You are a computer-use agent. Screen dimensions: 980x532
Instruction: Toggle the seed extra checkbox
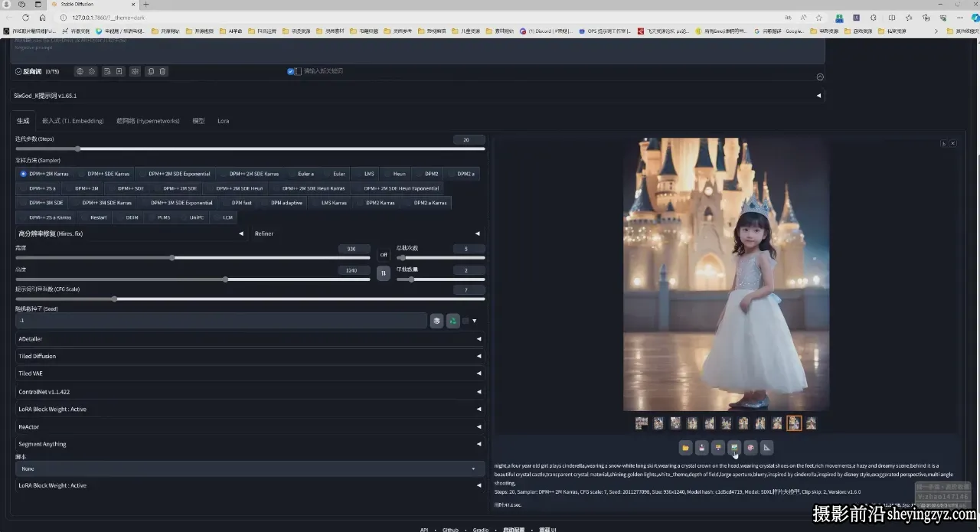tap(465, 321)
